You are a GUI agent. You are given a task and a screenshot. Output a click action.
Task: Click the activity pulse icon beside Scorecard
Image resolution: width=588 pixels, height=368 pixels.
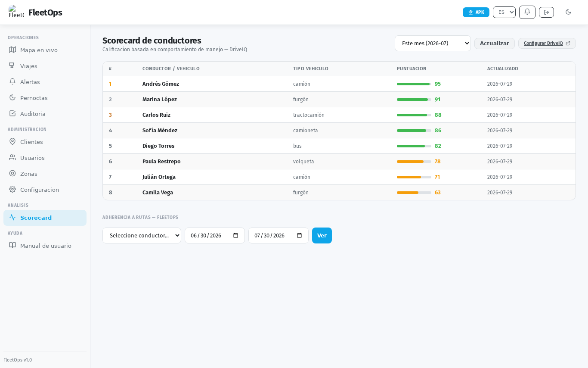click(12, 217)
